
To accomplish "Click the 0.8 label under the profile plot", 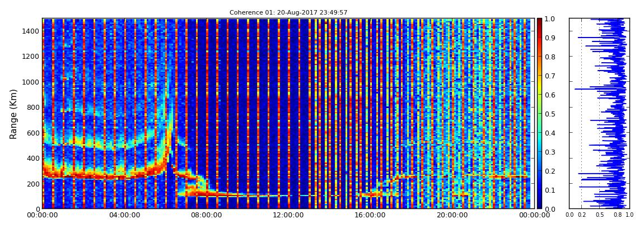I will tap(617, 215).
